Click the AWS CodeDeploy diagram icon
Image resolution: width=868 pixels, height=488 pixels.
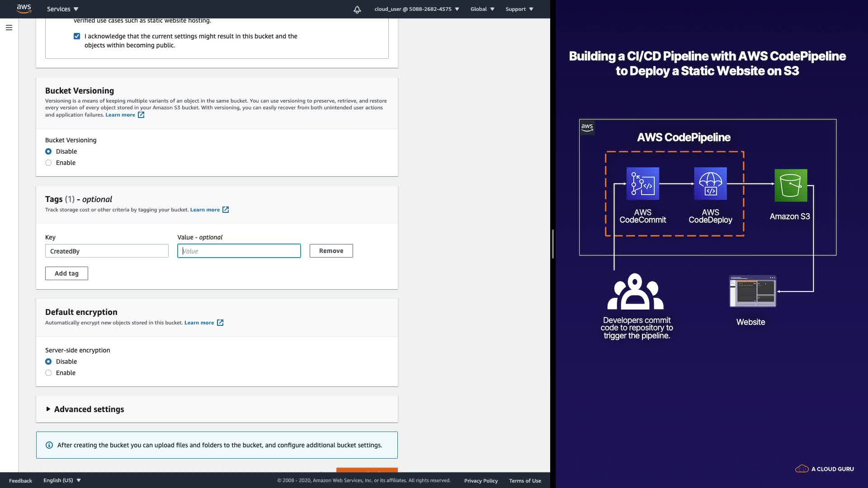point(710,184)
